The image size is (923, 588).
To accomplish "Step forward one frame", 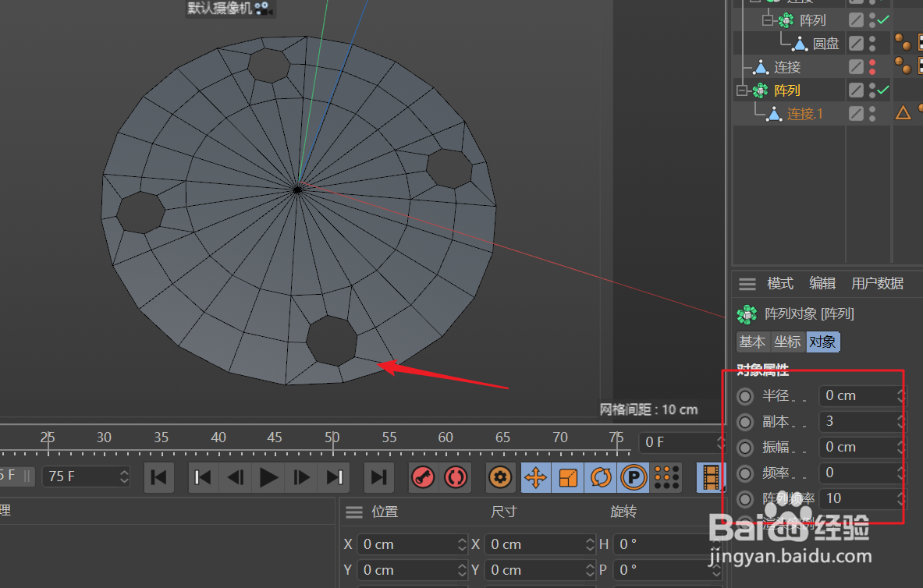I will point(301,477).
